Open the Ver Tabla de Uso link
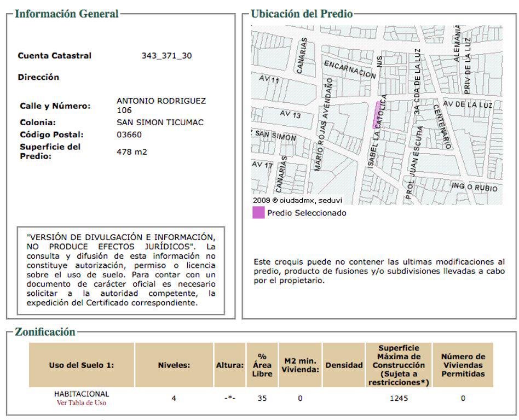519x420 pixels. [x=82, y=403]
